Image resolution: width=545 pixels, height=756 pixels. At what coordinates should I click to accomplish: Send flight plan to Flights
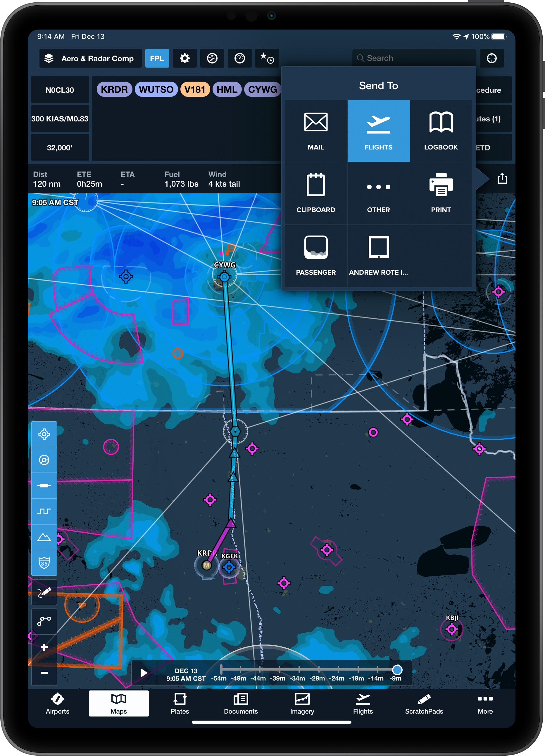[378, 131]
